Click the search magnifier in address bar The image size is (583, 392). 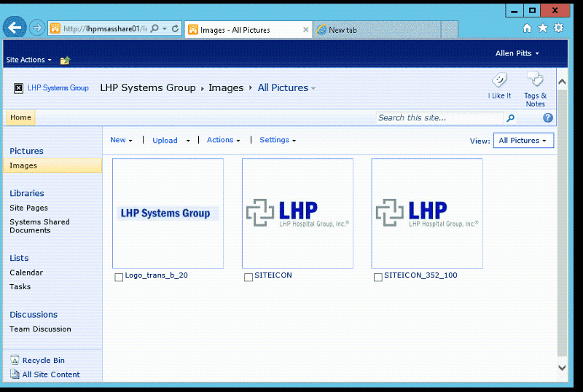click(x=154, y=28)
